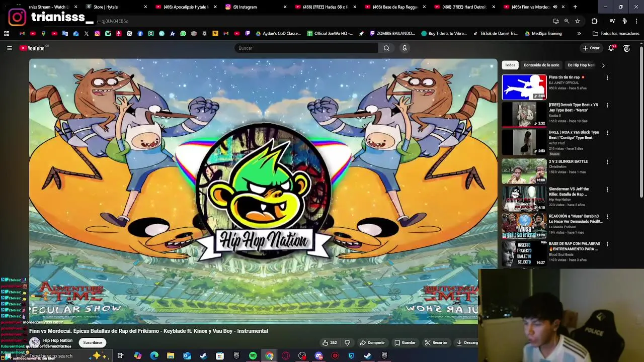Open options for Slenderman VS Jeff the Killer

607,190
